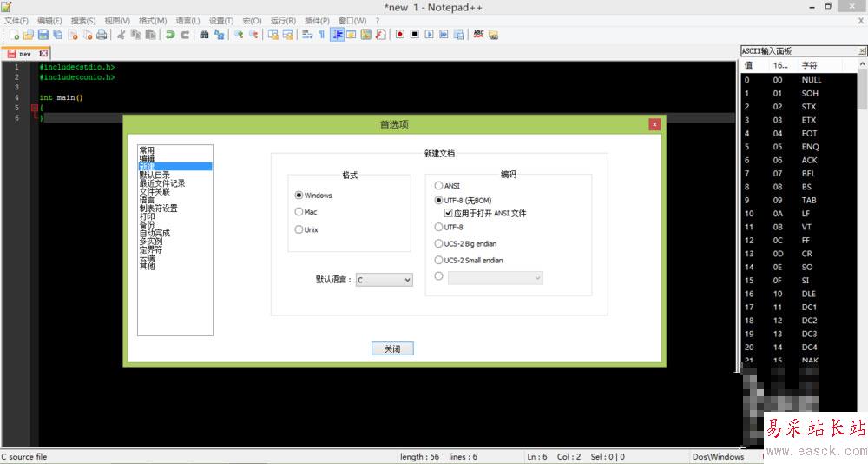The width and height of the screenshot is (868, 464).
Task: Collapse the fold marker on line 5
Action: coord(35,108)
